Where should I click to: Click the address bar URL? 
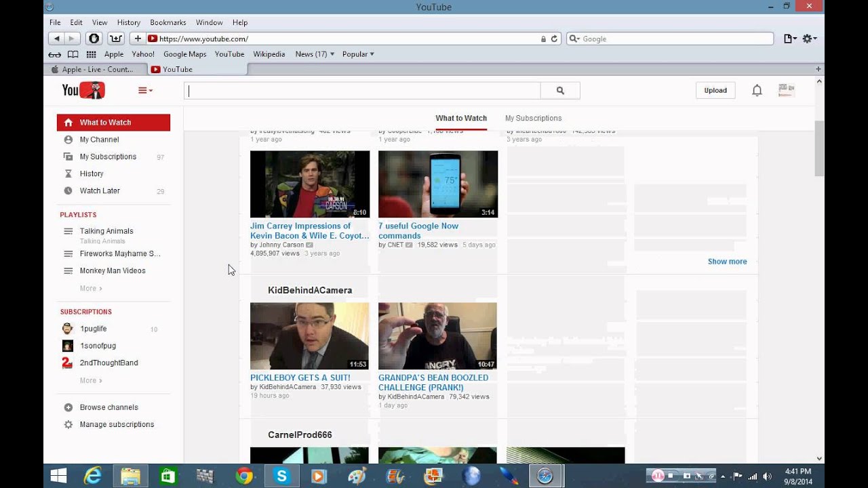[x=203, y=39]
